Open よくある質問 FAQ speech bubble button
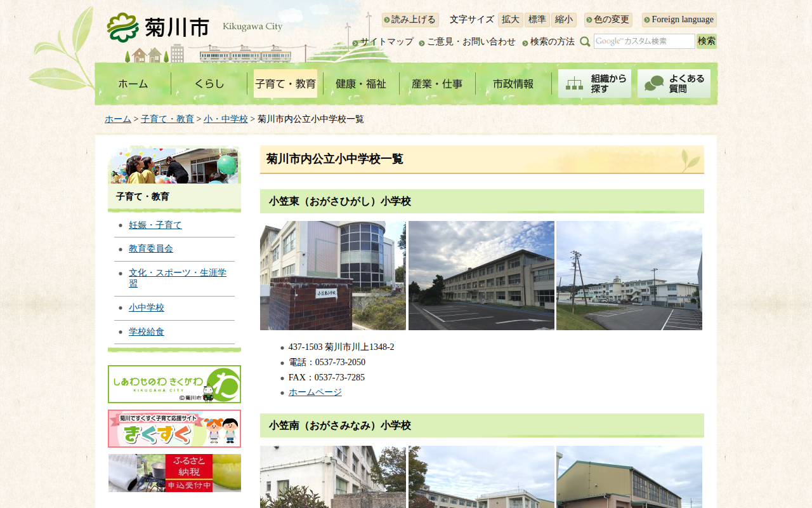Screen dimensions: 812x508 tap(674, 83)
